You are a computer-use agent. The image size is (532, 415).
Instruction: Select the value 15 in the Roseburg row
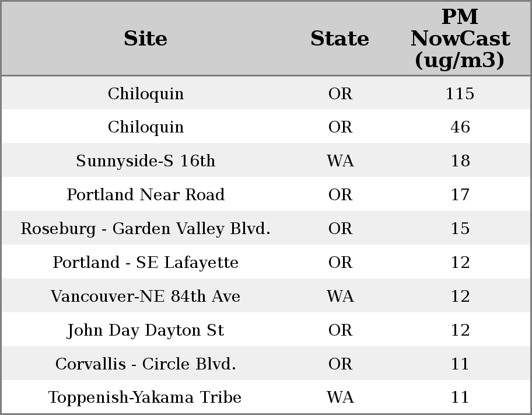[x=460, y=229]
